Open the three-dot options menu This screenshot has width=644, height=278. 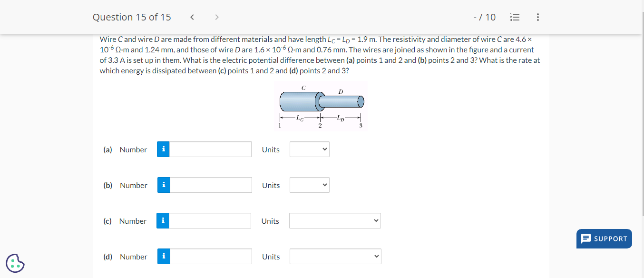point(537,17)
